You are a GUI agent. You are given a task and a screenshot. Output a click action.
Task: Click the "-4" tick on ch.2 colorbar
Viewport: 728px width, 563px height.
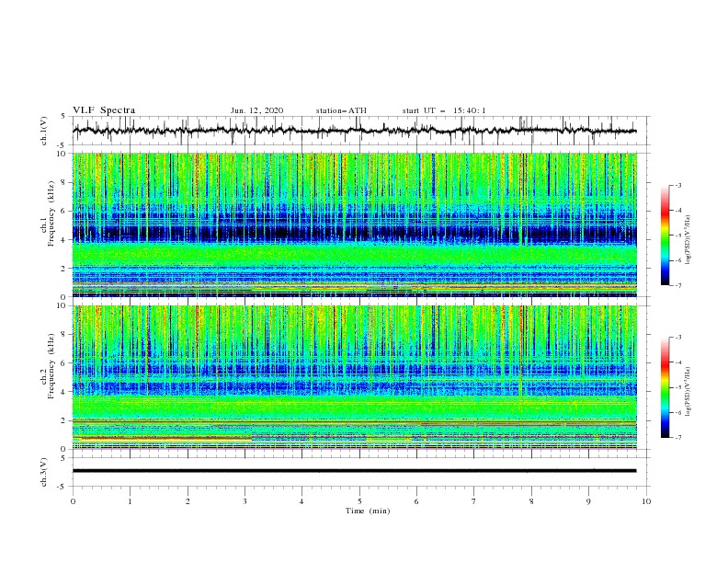[677, 362]
